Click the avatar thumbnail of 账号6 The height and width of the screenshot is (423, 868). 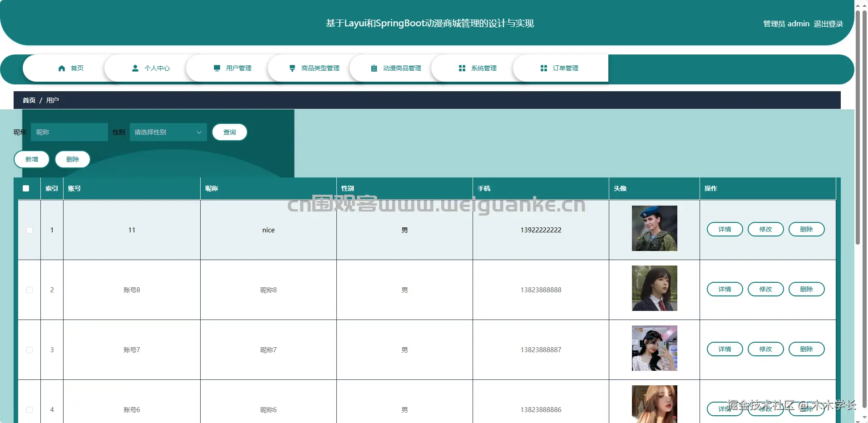[655, 404]
